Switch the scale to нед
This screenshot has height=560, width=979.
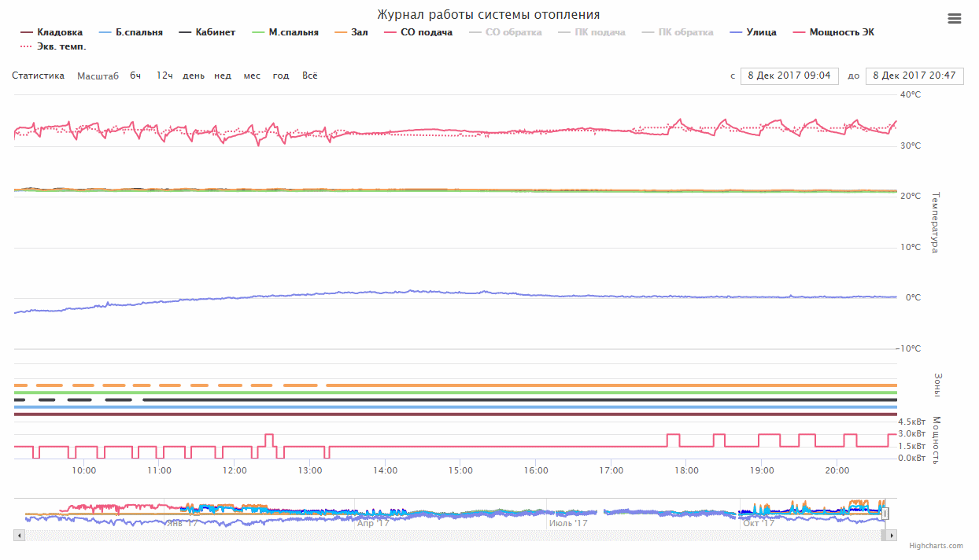click(223, 76)
